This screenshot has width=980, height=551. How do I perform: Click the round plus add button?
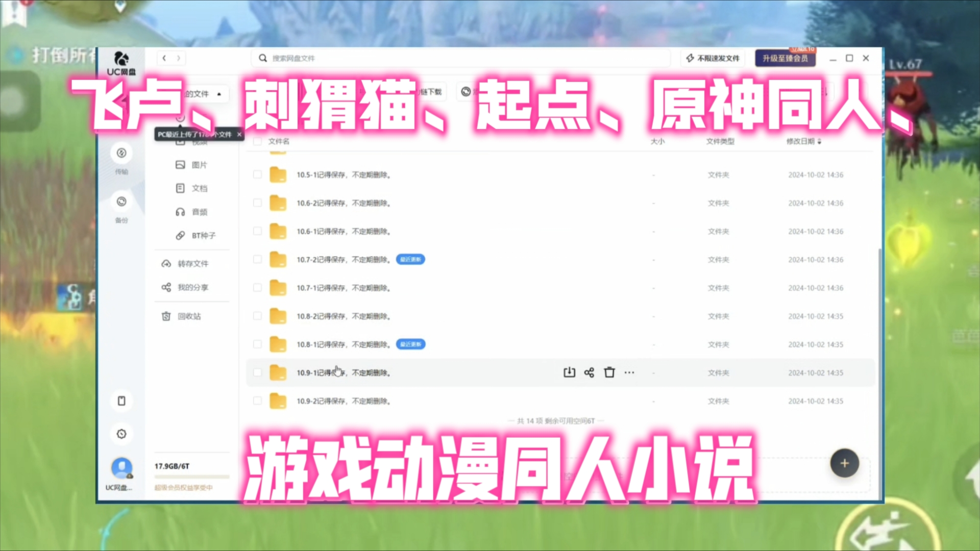[x=845, y=463]
